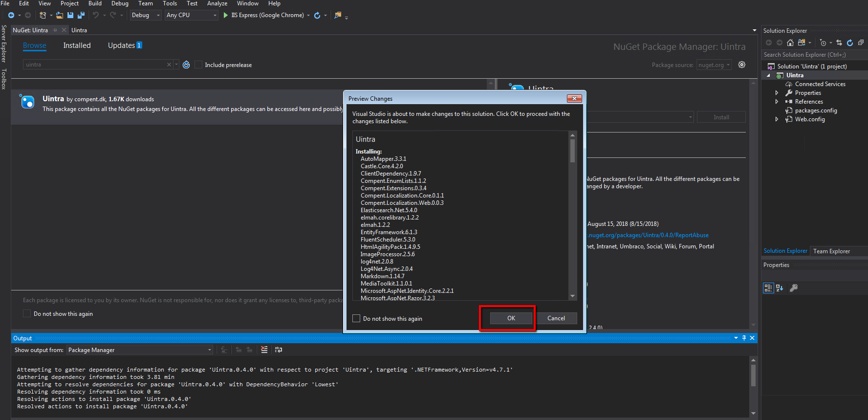The width and height of the screenshot is (868, 420).
Task: Pin the Output panel with the pushpin icon
Action: pyautogui.click(x=744, y=338)
